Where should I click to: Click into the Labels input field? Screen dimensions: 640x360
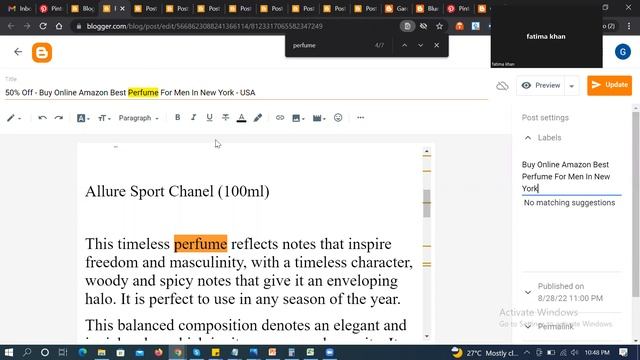click(571, 177)
